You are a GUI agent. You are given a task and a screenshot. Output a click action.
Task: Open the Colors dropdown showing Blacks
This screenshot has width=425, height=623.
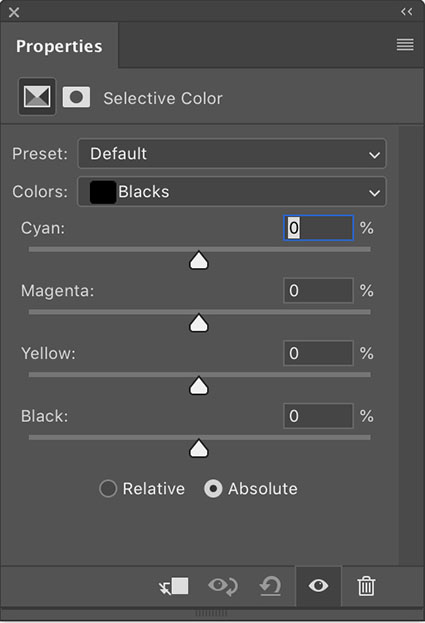point(232,192)
